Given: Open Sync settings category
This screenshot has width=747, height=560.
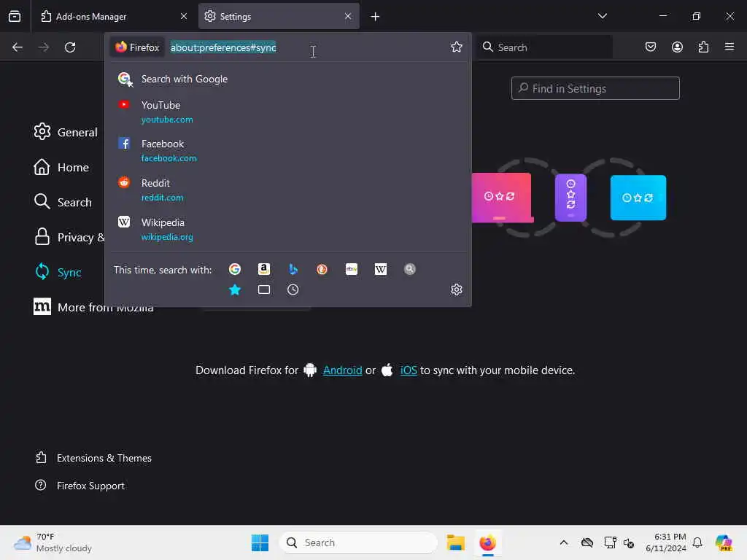Looking at the screenshot, I should [58, 273].
